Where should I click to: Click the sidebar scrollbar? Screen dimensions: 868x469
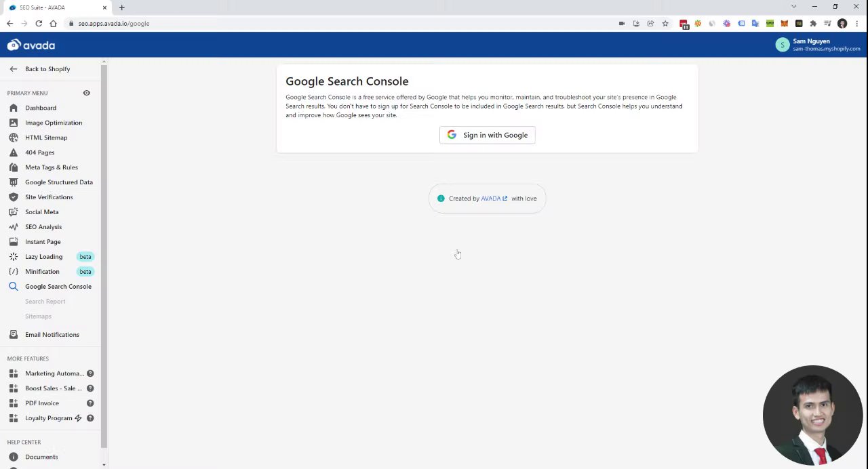tap(104, 258)
